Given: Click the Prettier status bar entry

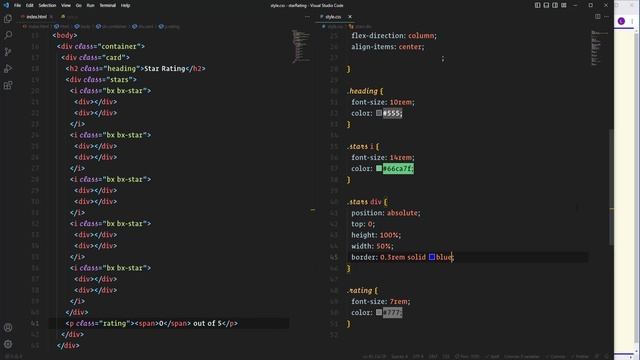Looking at the screenshot, I should 581,357.
